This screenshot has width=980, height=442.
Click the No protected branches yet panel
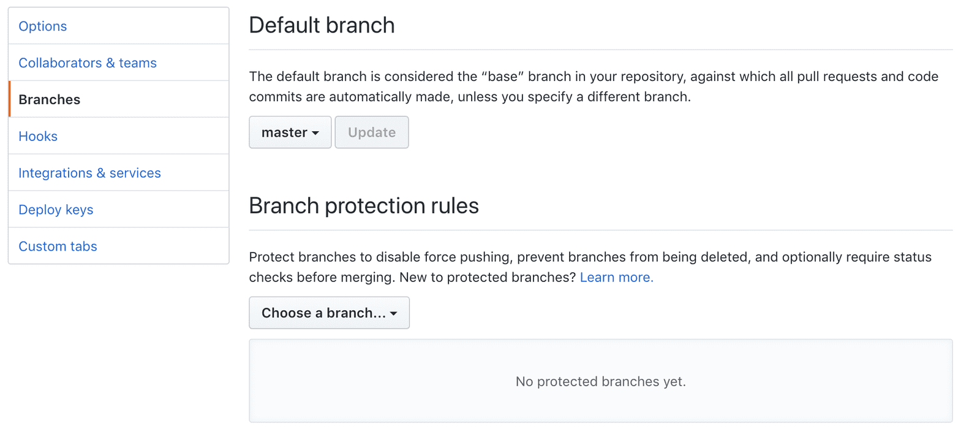pyautogui.click(x=600, y=381)
